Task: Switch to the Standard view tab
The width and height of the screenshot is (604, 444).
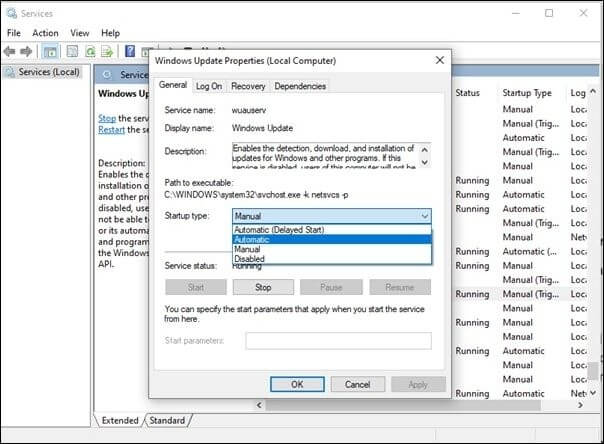Action: click(167, 421)
